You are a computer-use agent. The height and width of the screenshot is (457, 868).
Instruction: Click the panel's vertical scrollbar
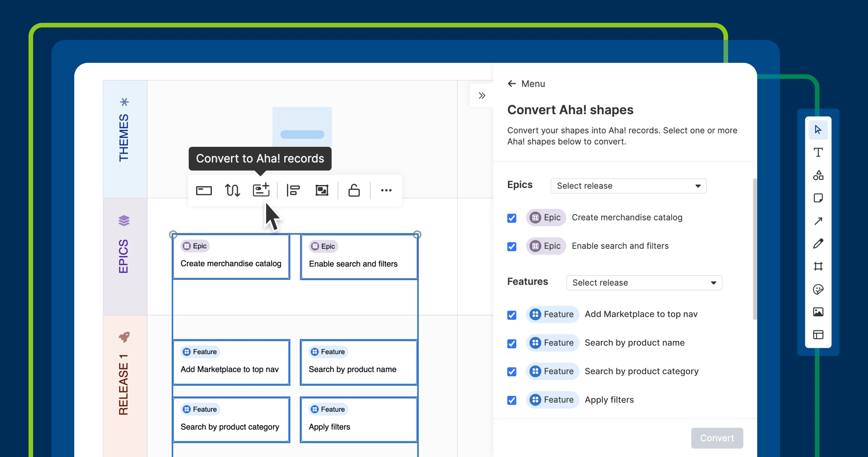(754, 249)
